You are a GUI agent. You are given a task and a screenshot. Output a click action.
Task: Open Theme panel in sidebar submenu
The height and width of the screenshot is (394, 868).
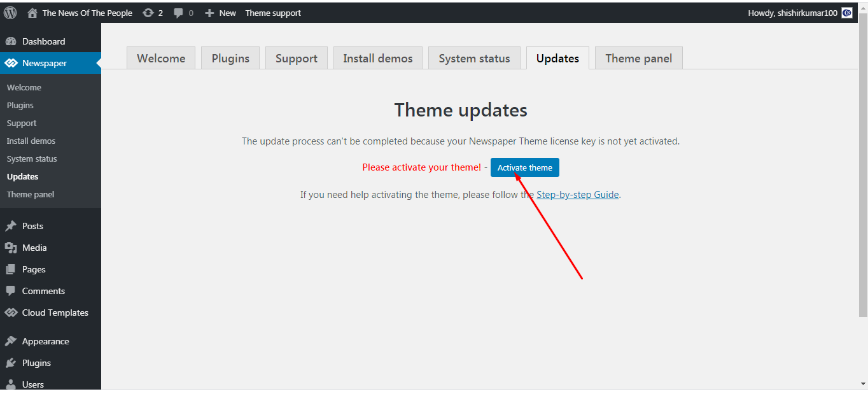click(31, 194)
